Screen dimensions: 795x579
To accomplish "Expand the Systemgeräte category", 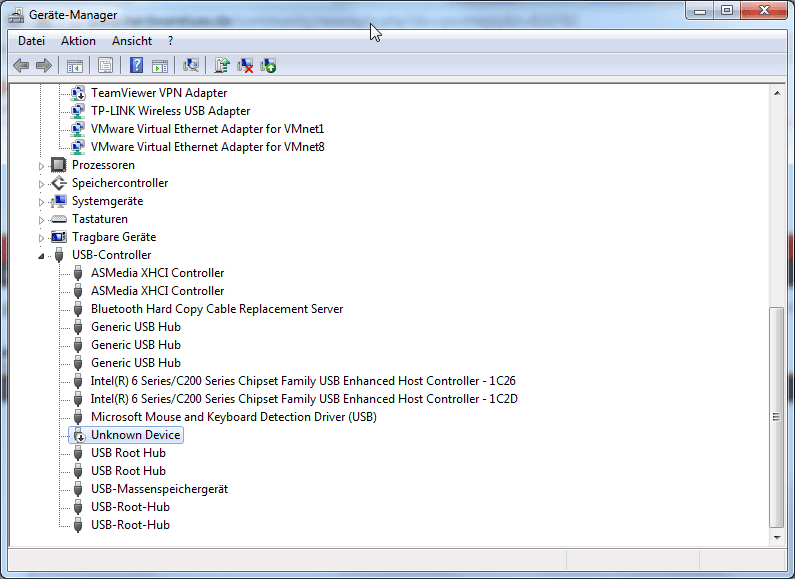I will (x=42, y=202).
